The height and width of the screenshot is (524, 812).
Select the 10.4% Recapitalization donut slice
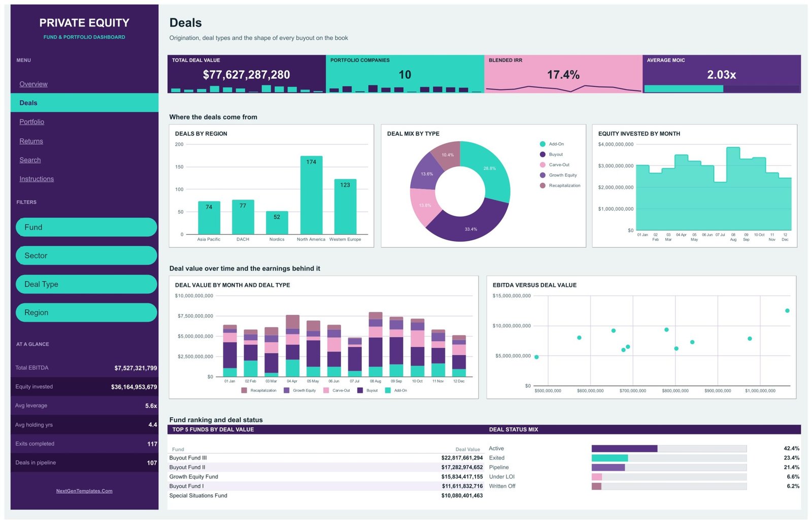[448, 154]
